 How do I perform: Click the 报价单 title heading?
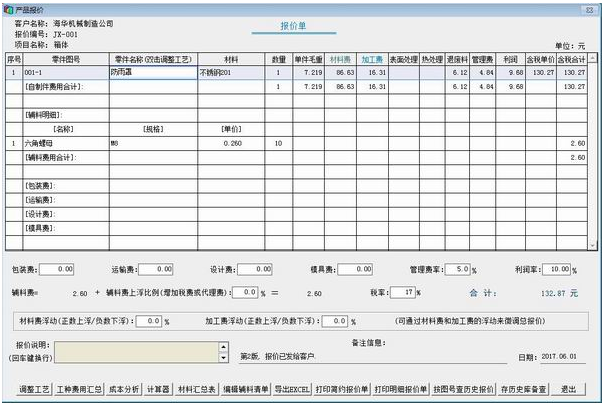click(x=293, y=26)
